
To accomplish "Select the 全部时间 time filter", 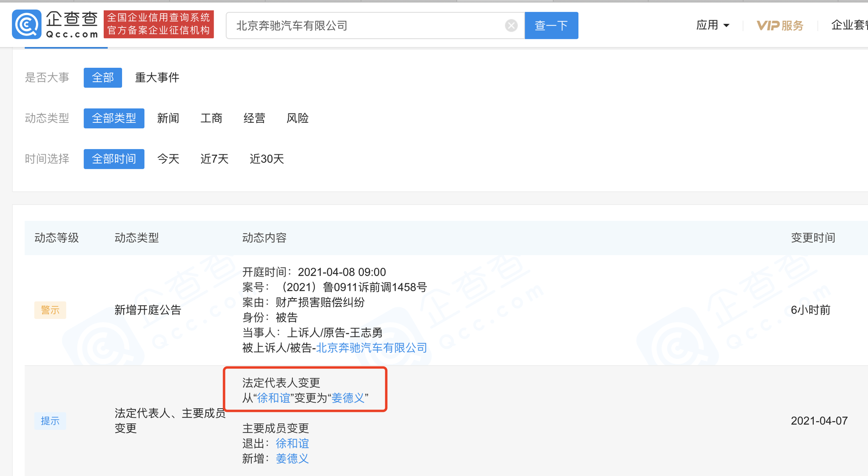I will (114, 159).
